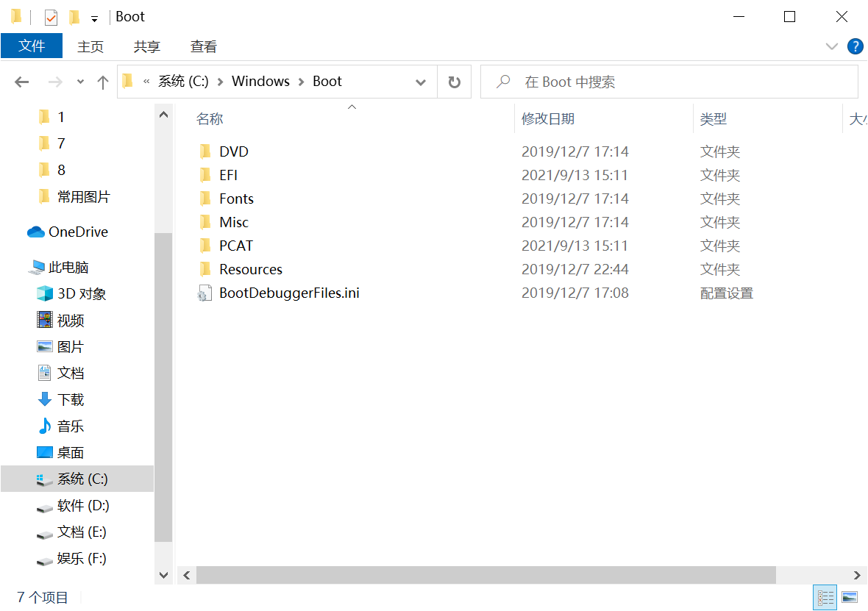Image resolution: width=868 pixels, height=611 pixels.
Task: Open the 文件 menu tab
Action: pos(32,46)
